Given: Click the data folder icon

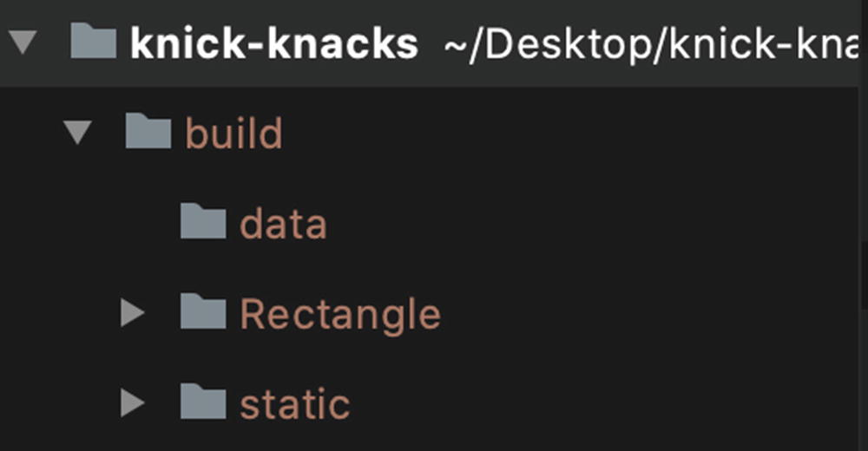Looking at the screenshot, I should tap(203, 223).
